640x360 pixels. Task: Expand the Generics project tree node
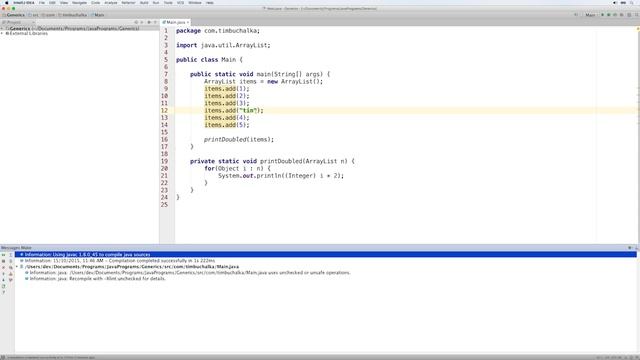2,29
